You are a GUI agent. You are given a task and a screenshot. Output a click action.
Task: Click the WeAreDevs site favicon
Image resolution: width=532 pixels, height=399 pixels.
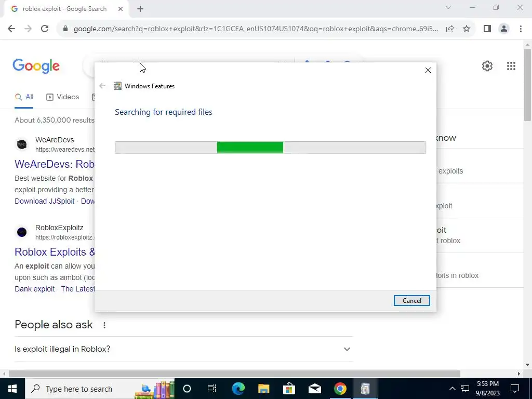22,144
